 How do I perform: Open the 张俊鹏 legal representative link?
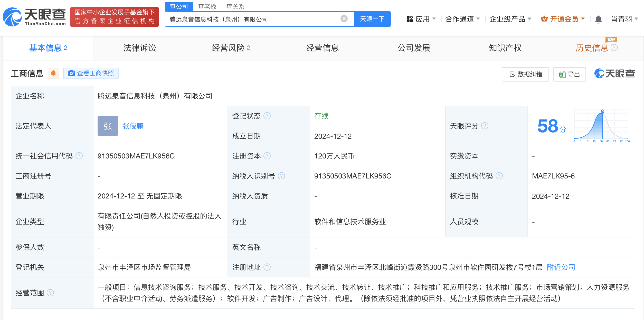(x=133, y=126)
